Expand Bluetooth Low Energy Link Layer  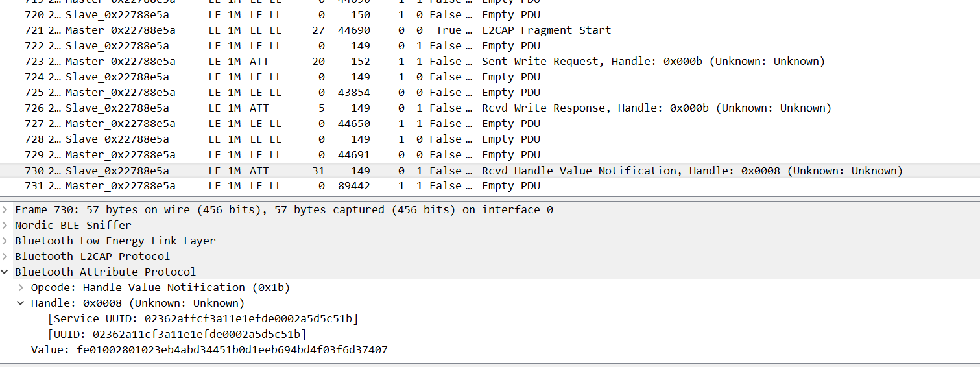6,241
